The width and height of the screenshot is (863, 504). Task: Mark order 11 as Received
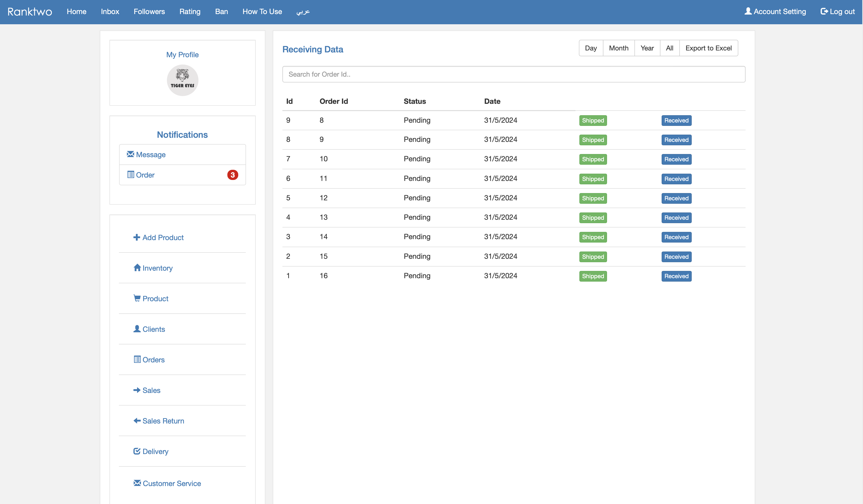(x=676, y=179)
